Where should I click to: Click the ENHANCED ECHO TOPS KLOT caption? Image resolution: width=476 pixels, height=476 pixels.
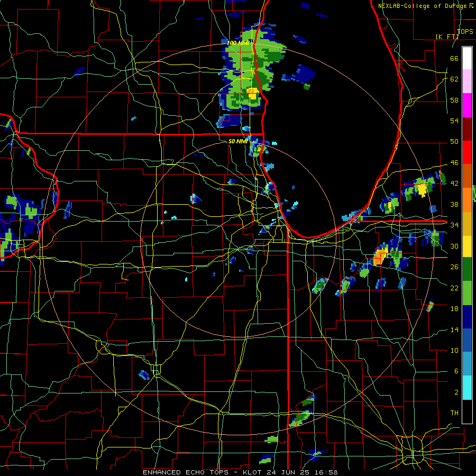[x=240, y=472]
